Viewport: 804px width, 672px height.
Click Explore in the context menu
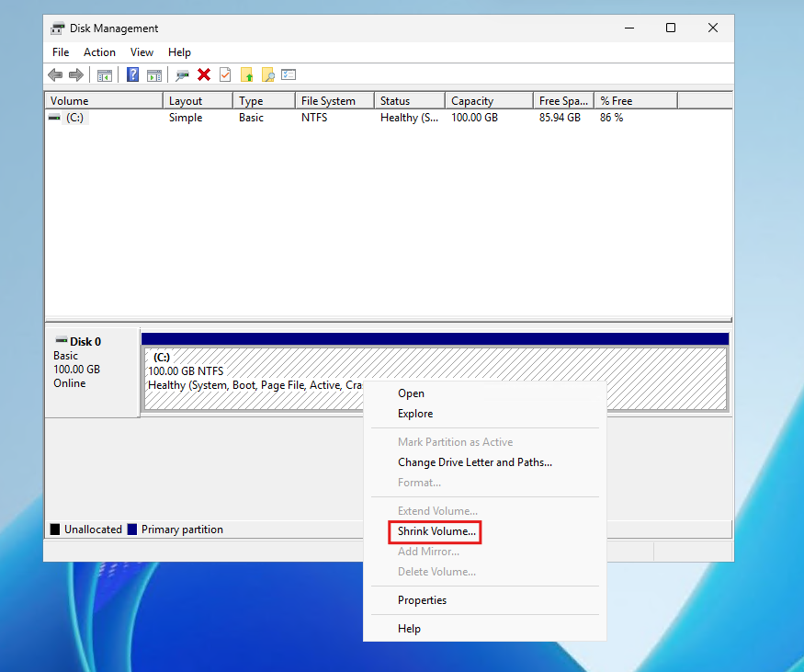(x=415, y=414)
